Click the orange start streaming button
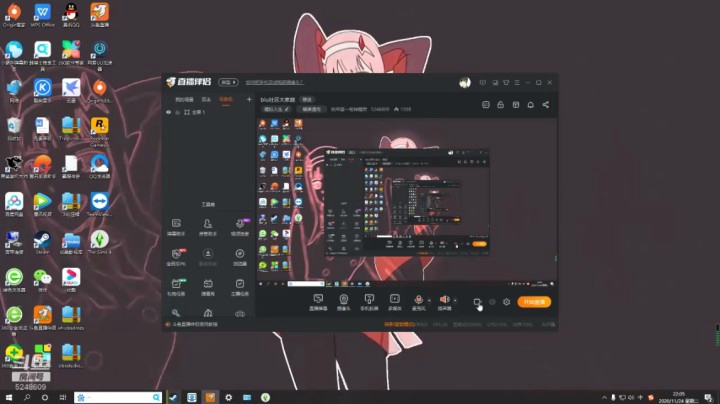 pyautogui.click(x=534, y=302)
